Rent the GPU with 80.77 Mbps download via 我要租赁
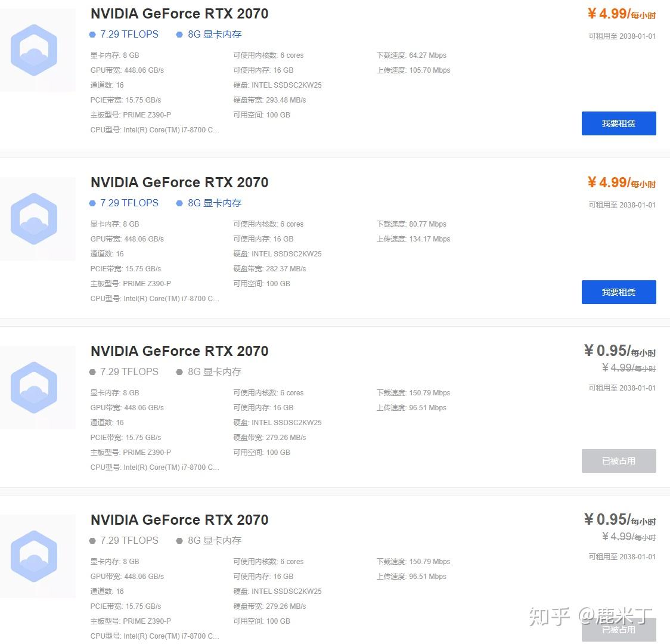This screenshot has width=670, height=644. coord(619,292)
